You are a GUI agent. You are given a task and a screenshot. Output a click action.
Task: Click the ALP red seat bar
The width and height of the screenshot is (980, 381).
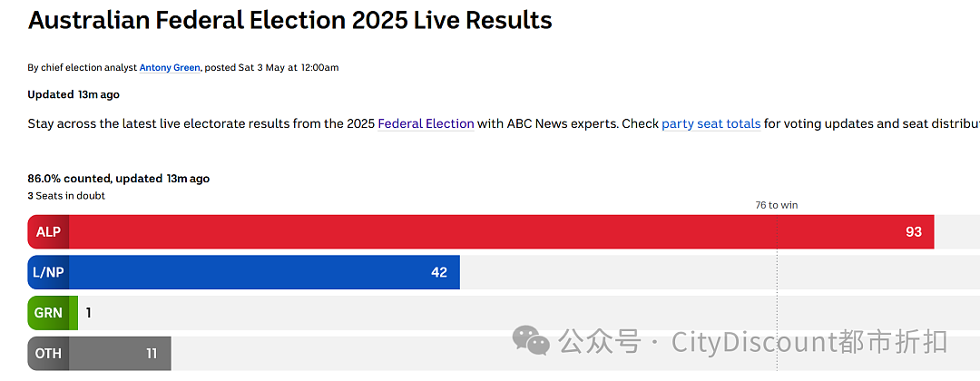pos(481,231)
